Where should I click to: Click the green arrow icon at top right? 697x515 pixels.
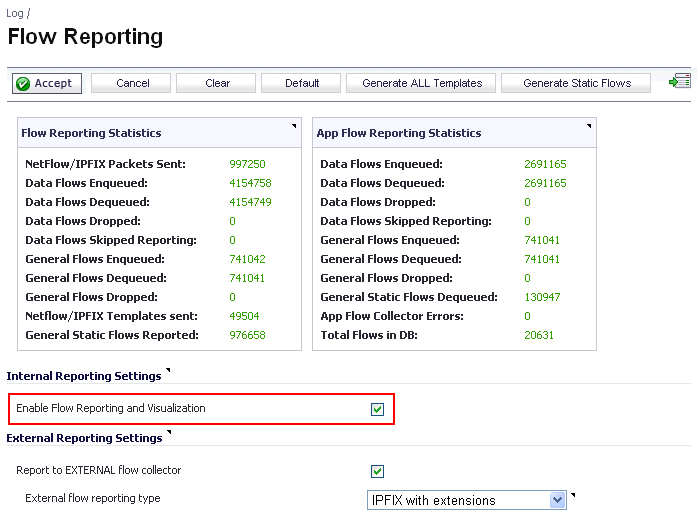pos(680,82)
